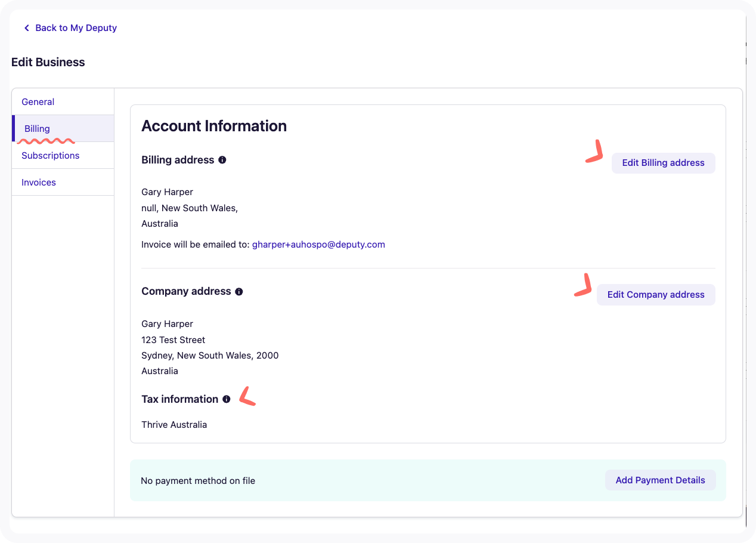The height and width of the screenshot is (543, 756).
Task: Click the Company address heading text
Action: [186, 292]
